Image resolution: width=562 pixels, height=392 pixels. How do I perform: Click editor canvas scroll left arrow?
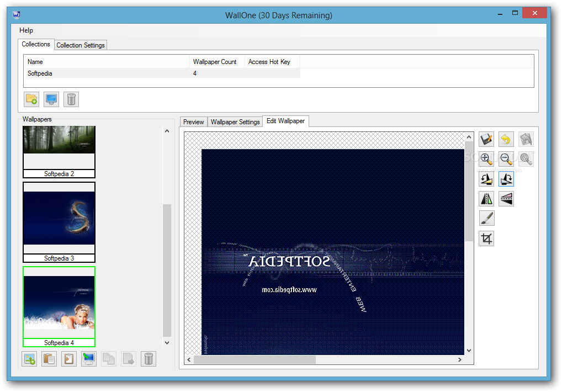click(189, 359)
